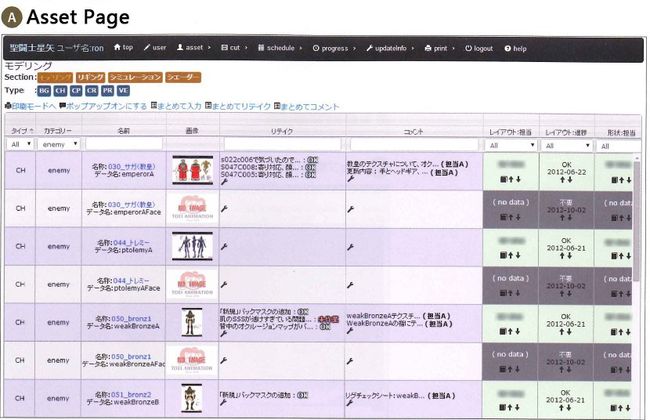
Task: Click ポップアップオンにする popup link
Action: [103, 106]
